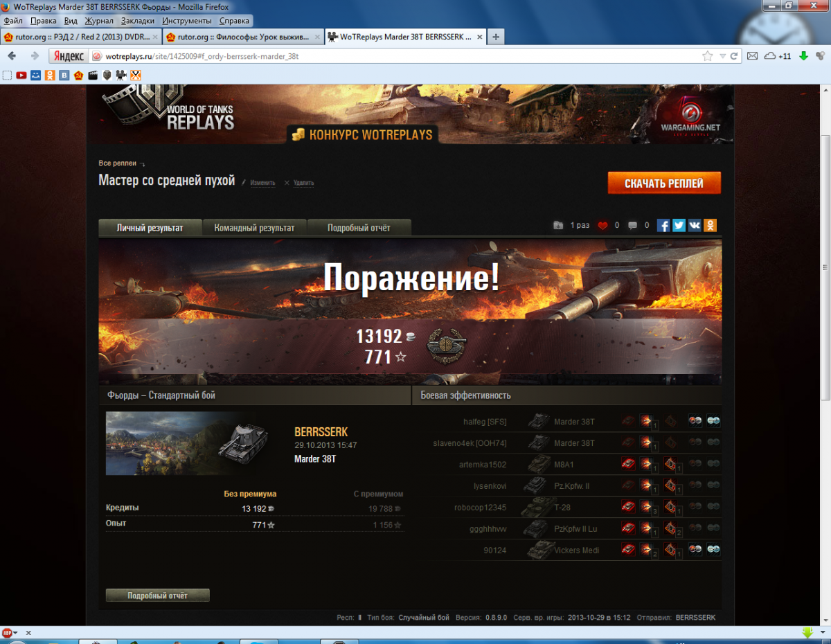Bookmark this page with the star icon
The image size is (831, 644).
707,56
